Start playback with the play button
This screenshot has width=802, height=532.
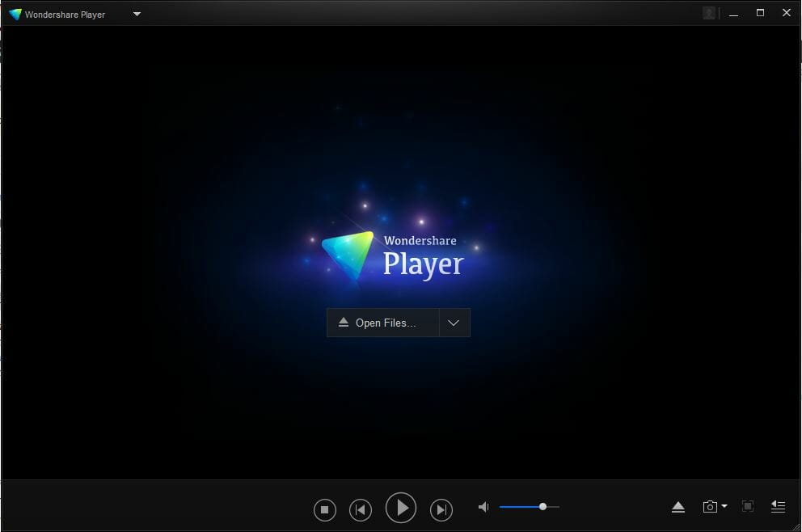[401, 508]
